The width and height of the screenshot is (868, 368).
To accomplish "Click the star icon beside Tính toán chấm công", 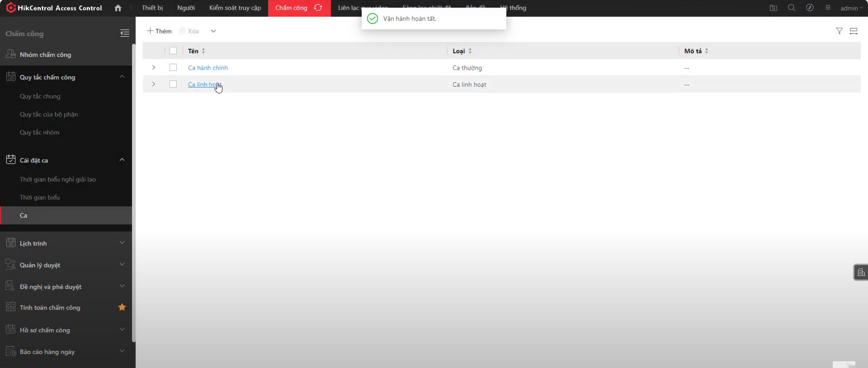I will click(x=122, y=307).
